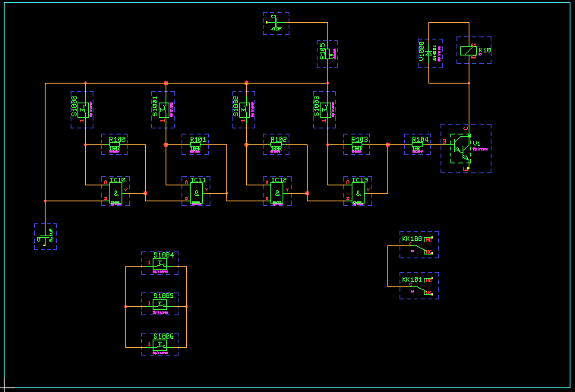
Task: Click the KK100 relay contact
Action: 419,245
